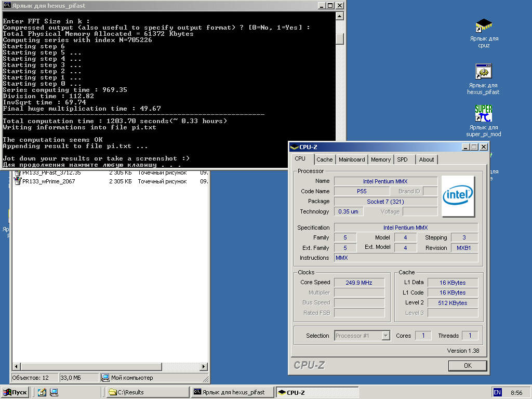532x399 pixels.
Task: Click the Total computation time line in console
Action: [x=115, y=121]
